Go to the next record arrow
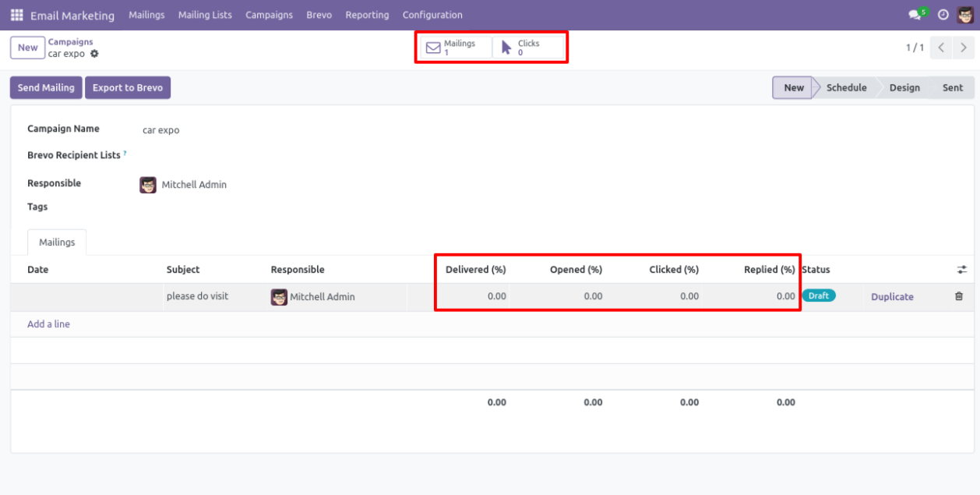 964,48
